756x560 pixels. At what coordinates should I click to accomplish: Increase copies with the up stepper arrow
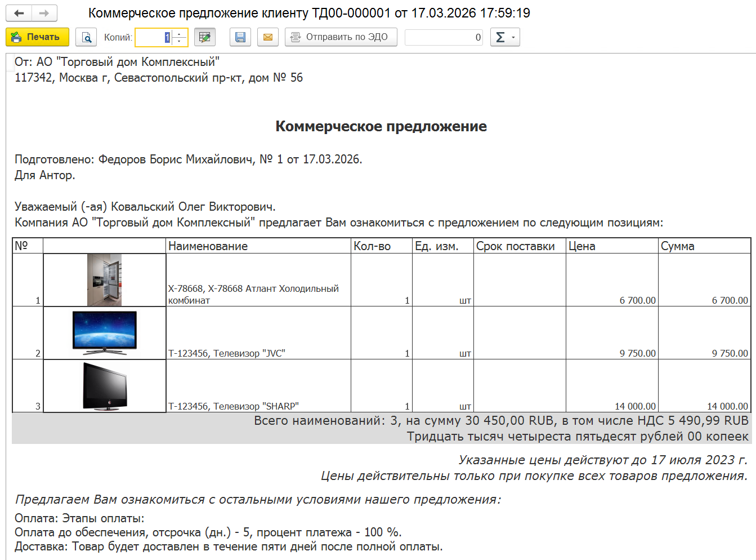click(180, 33)
